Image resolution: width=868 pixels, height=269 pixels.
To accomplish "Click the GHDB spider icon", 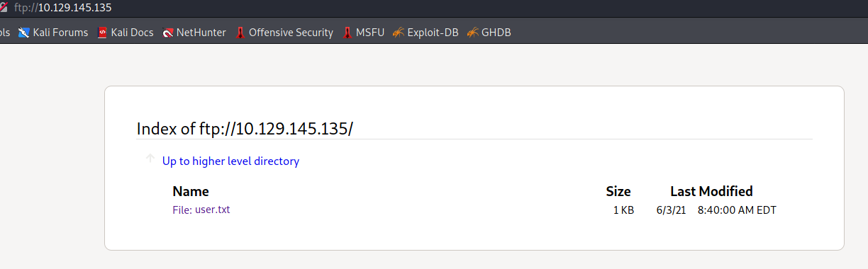I will 472,33.
